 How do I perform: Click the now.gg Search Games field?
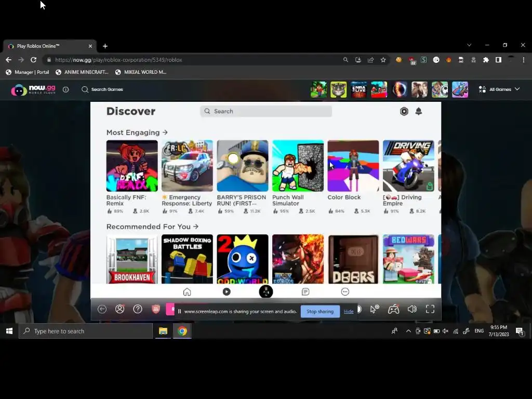point(102,89)
